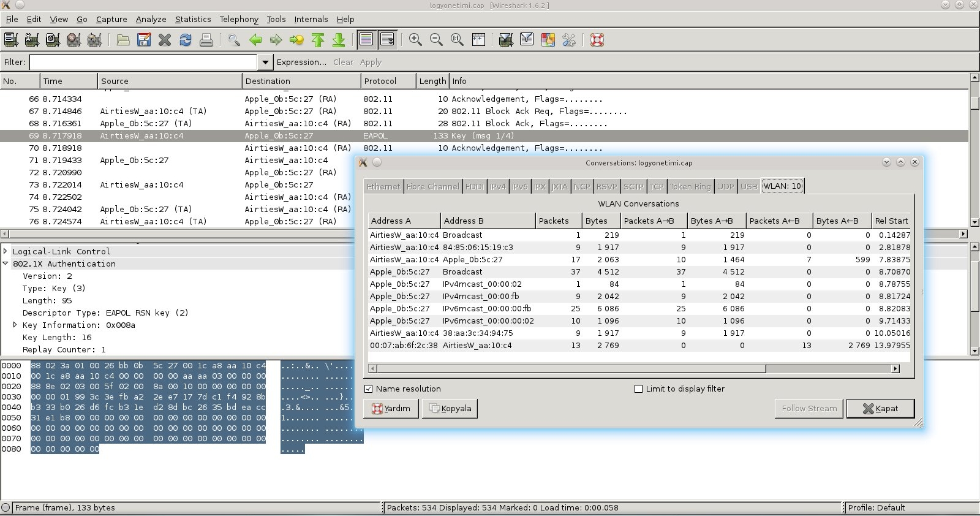Save capture file with floppy icon
Viewport: 980px width, 516px height.
pyautogui.click(x=144, y=40)
